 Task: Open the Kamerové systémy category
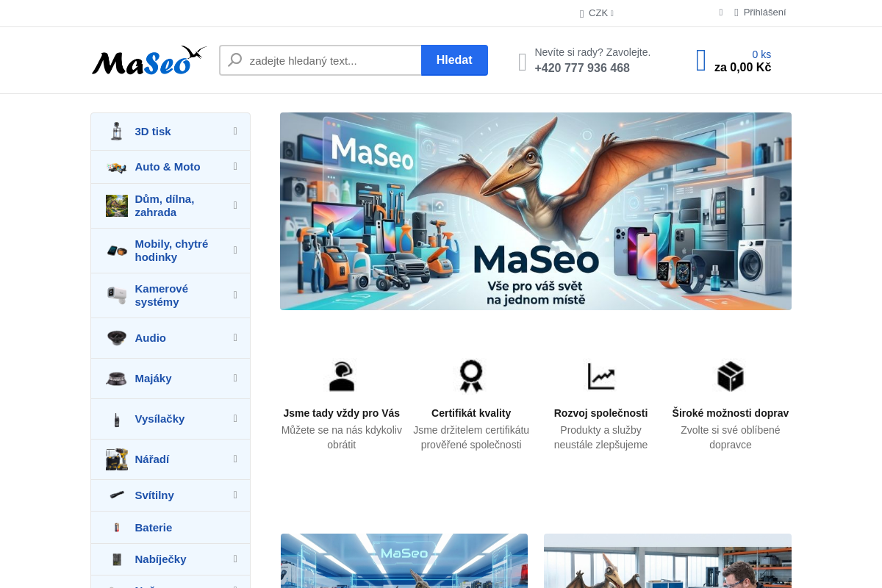171,295
